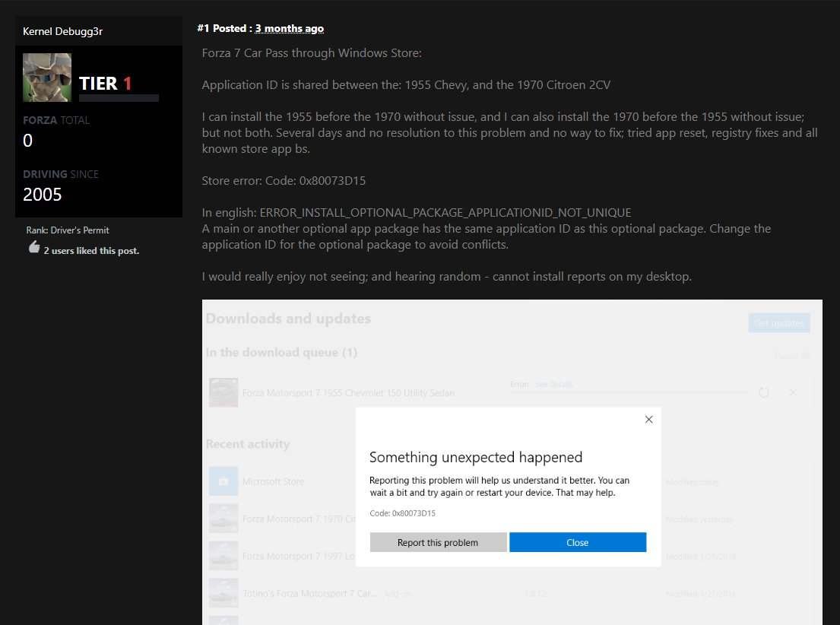Click the 'Downloads and updates' heading
Image resolution: width=840 pixels, height=625 pixels.
coord(288,319)
